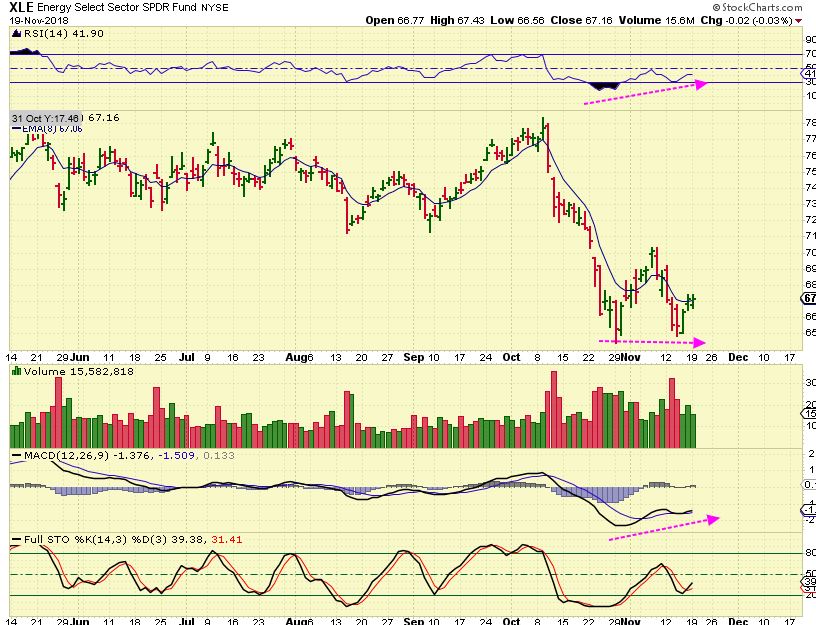
Task: Click the Chg -0.02 (-0.03%) value
Action: [x=746, y=20]
